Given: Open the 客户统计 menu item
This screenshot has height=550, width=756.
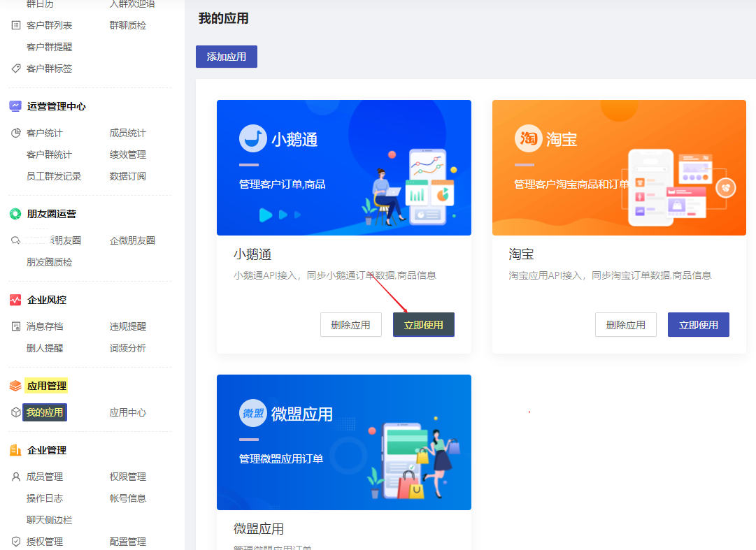Looking at the screenshot, I should point(44,133).
